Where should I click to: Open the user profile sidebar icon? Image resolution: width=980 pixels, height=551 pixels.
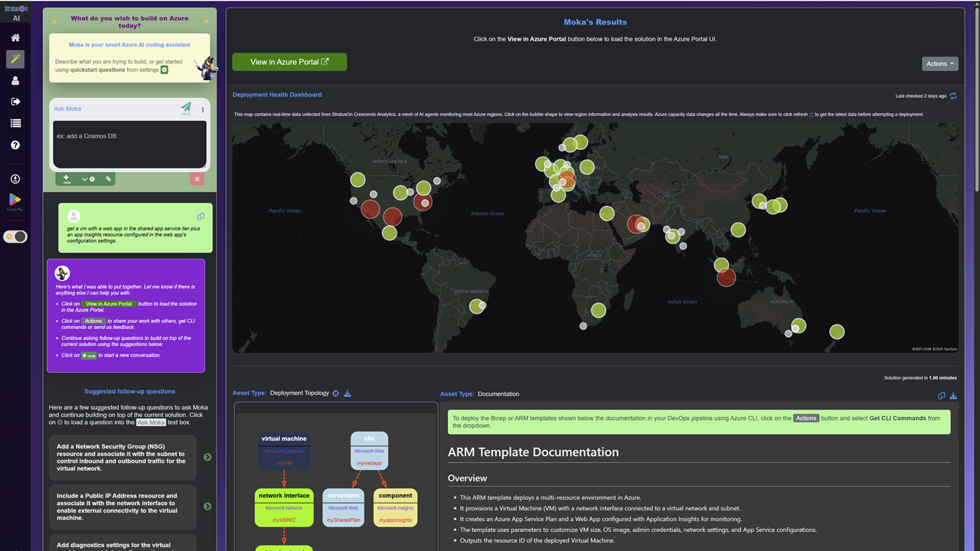click(15, 80)
